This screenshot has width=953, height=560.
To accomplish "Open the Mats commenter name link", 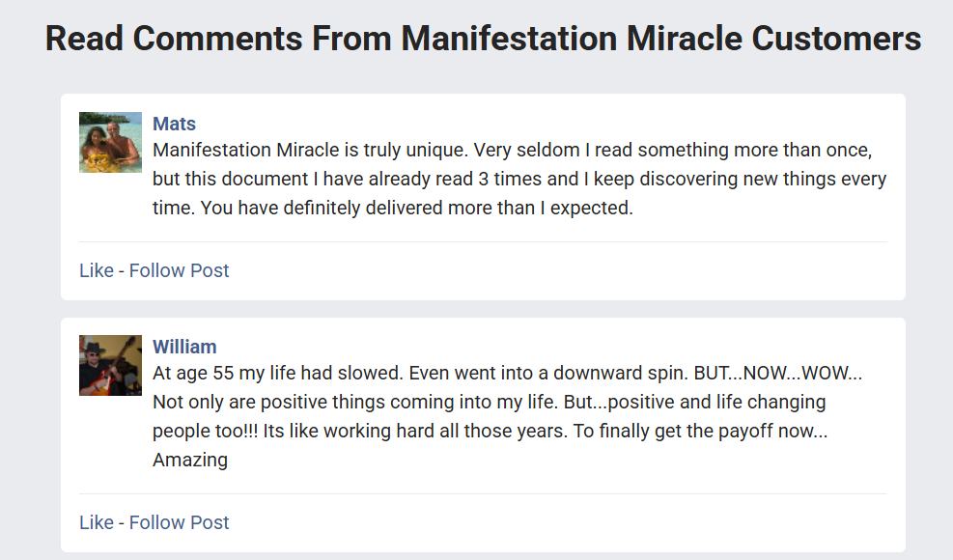I will 174,124.
